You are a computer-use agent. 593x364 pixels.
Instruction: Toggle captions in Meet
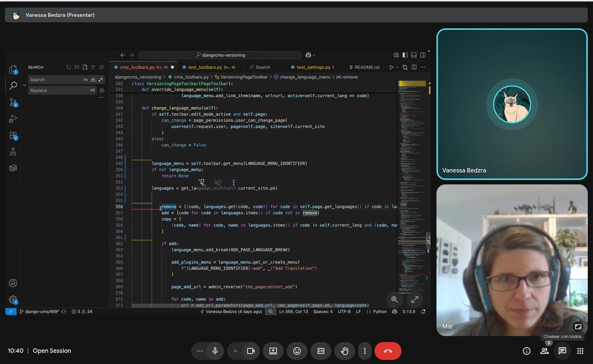coord(321,351)
